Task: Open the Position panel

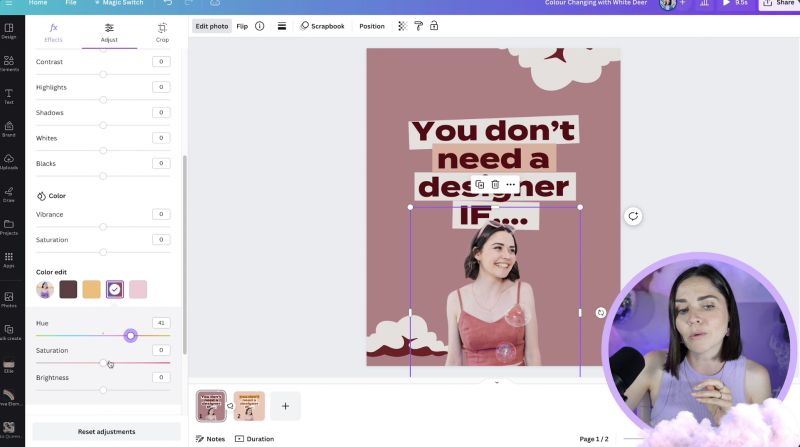Action: 372,26
